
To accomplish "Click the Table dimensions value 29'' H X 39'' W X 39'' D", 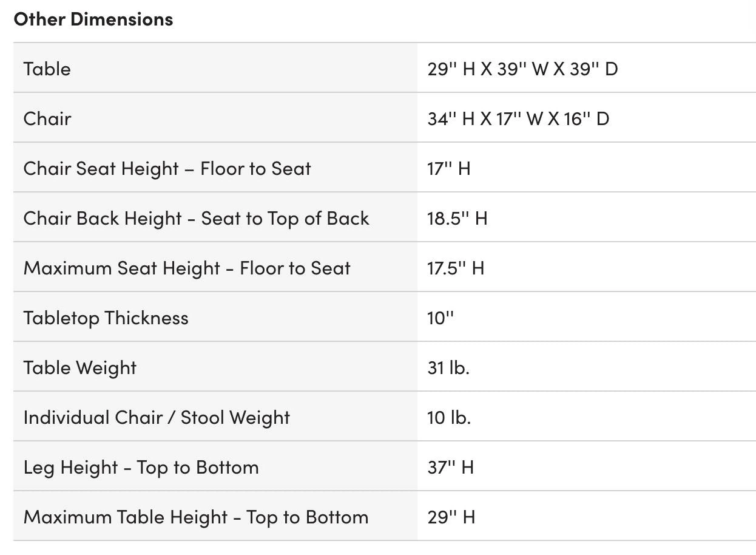I will [x=522, y=69].
